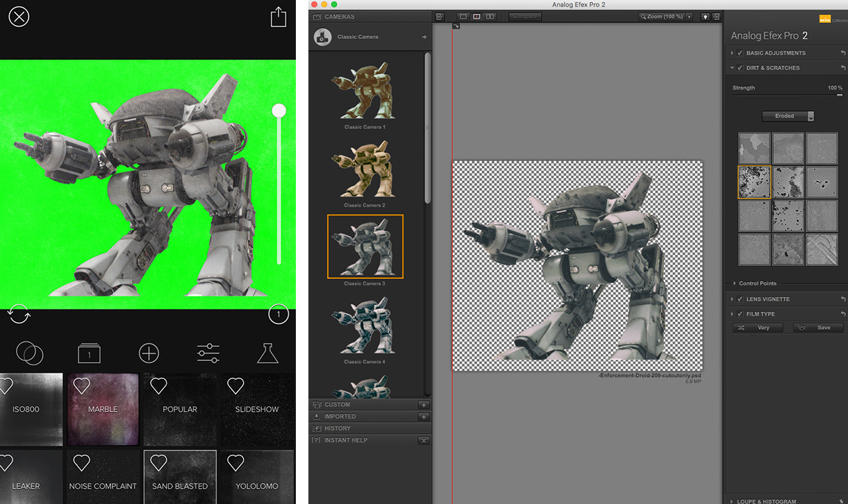Tap the rotate refresh icon
The height and width of the screenshot is (504, 848).
tap(17, 314)
